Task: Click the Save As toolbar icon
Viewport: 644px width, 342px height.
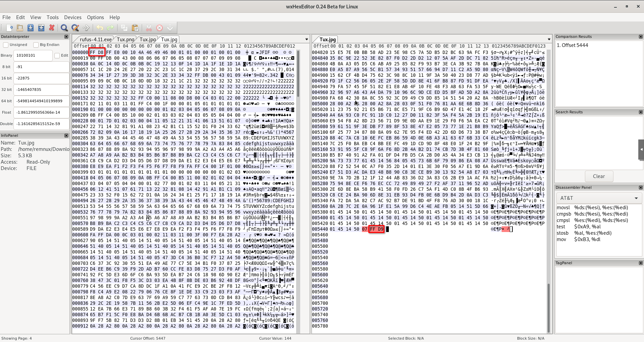Action: coord(41,28)
